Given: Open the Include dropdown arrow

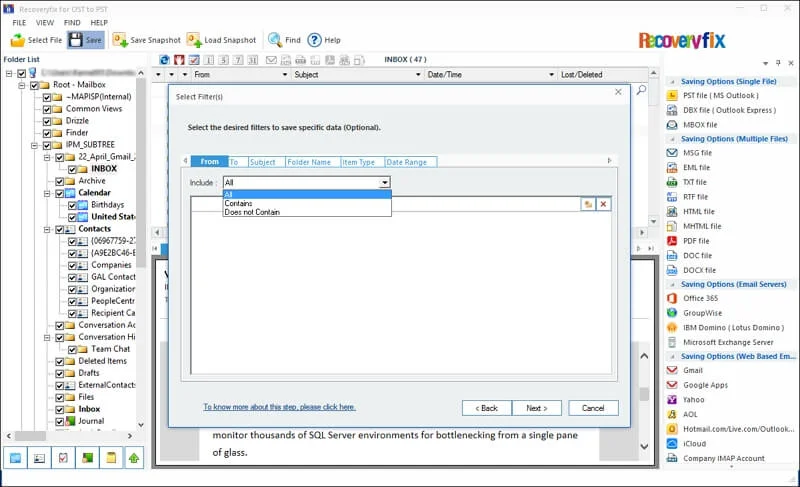Looking at the screenshot, I should coord(384,183).
